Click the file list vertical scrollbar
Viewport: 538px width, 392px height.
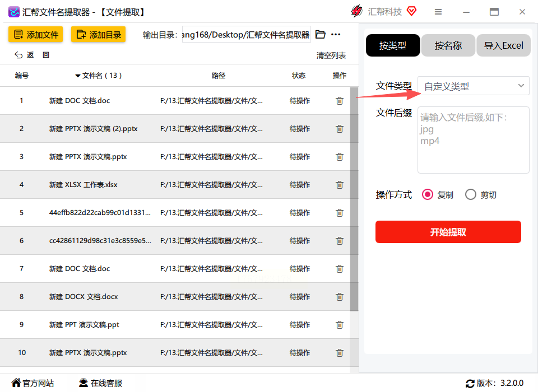click(x=354, y=199)
